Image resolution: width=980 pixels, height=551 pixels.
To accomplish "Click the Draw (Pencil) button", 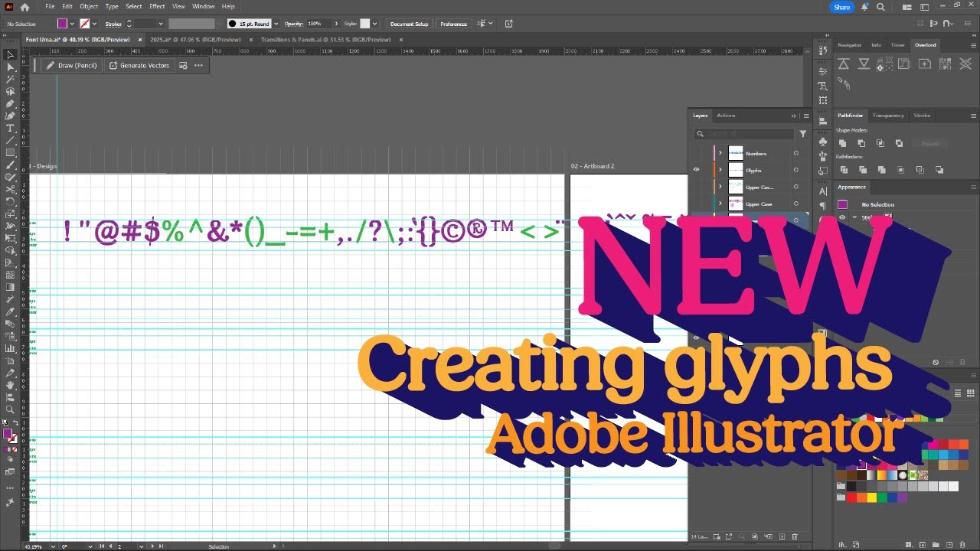I will [72, 65].
